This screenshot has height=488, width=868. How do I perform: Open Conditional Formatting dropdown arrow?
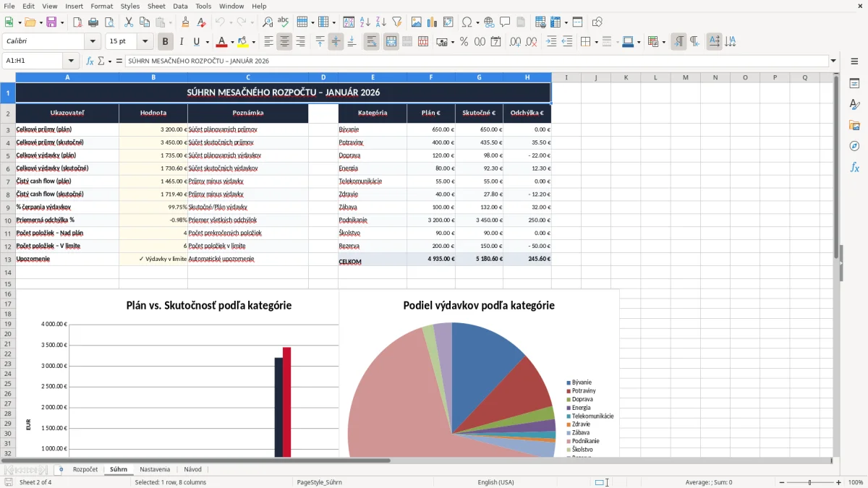coord(663,42)
